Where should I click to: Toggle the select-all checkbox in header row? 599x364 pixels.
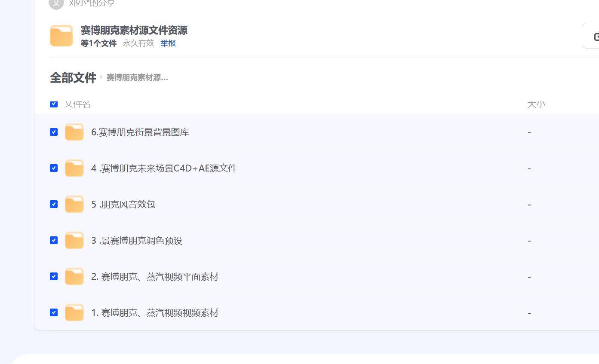point(54,104)
